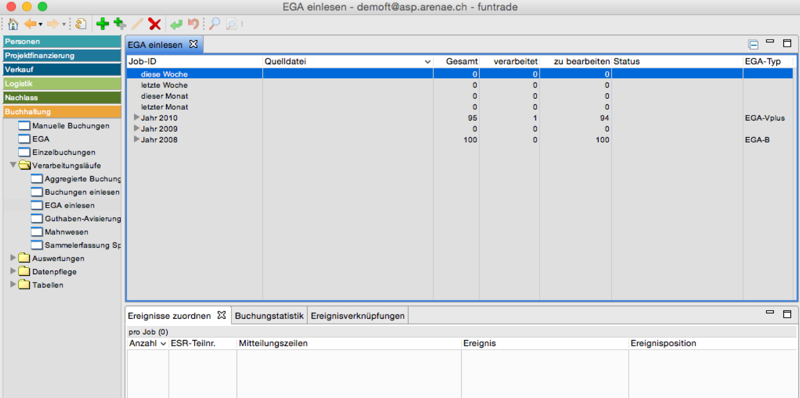Select the letzter Monat row

[x=460, y=107]
